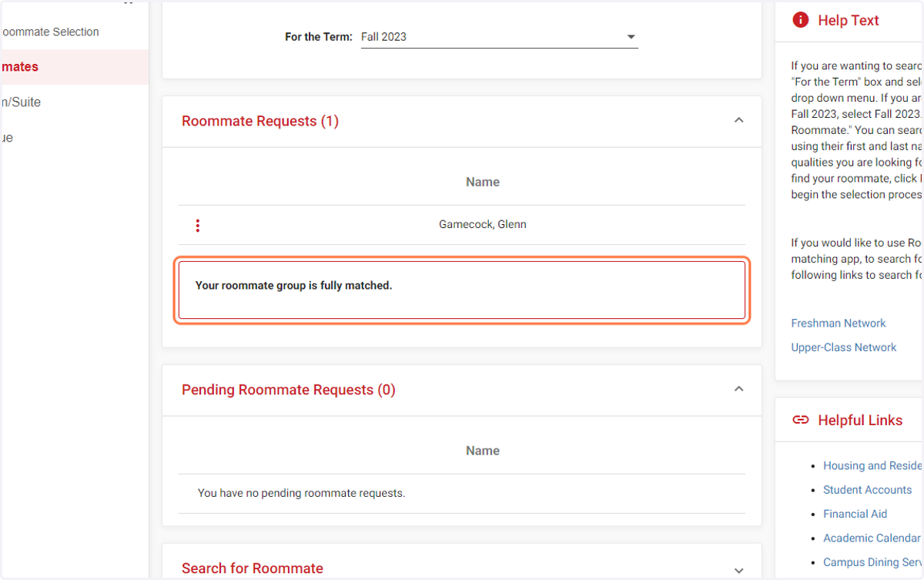
Task: Click the 'You have no pending roommate requests' text
Action: point(301,493)
